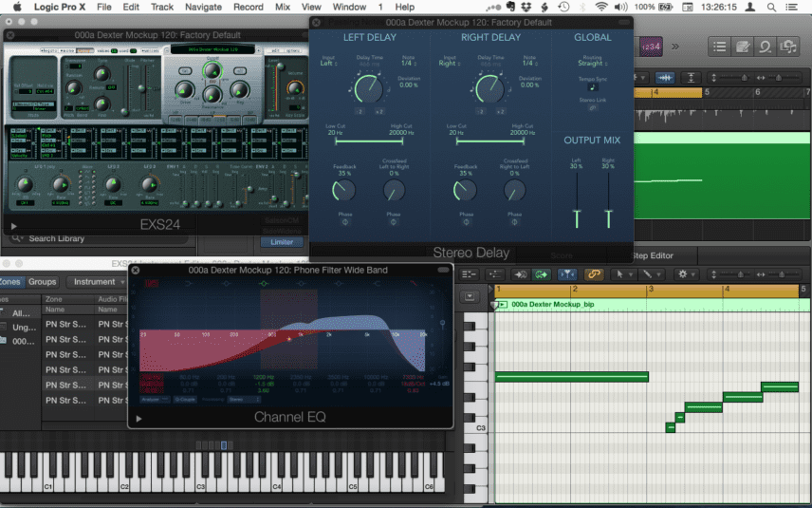Viewport: 812px width, 508px height.
Task: Open Right Delay Input dropdown
Action: (449, 64)
